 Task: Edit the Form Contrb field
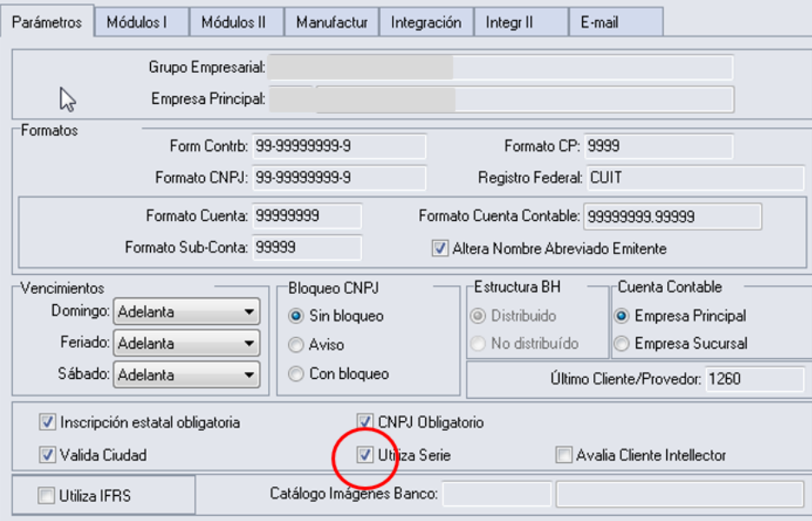click(x=340, y=147)
